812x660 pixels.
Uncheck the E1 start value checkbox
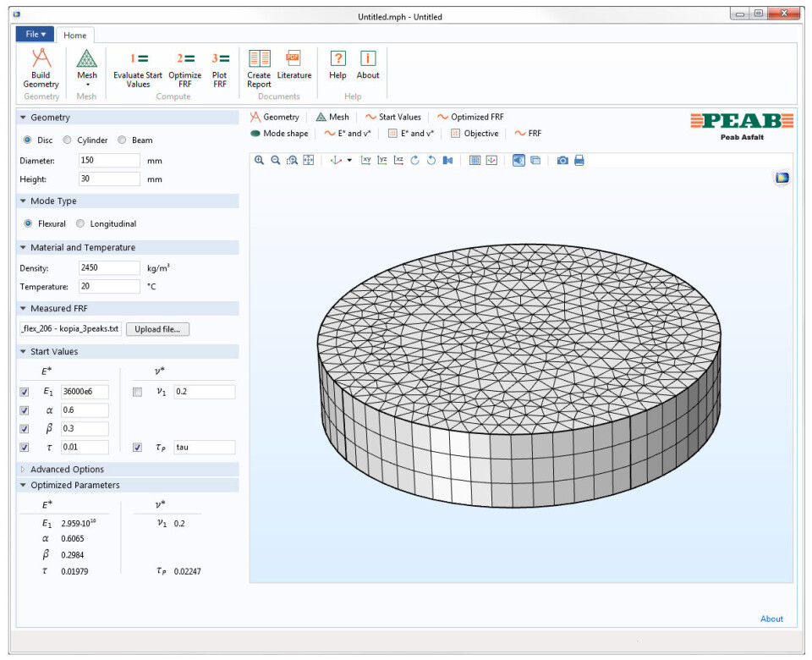point(25,392)
